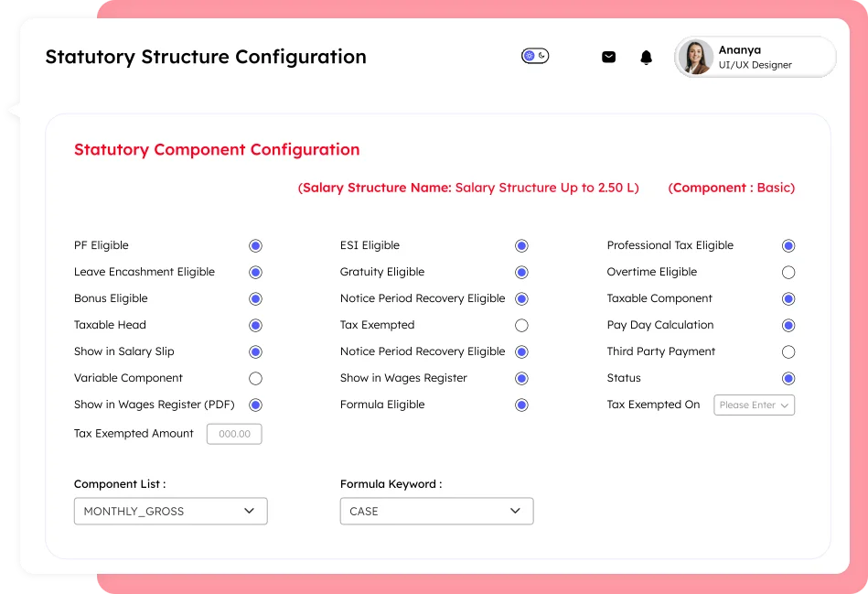Enable Third Party Payment
Image resolution: width=868 pixels, height=594 pixels.
788,351
